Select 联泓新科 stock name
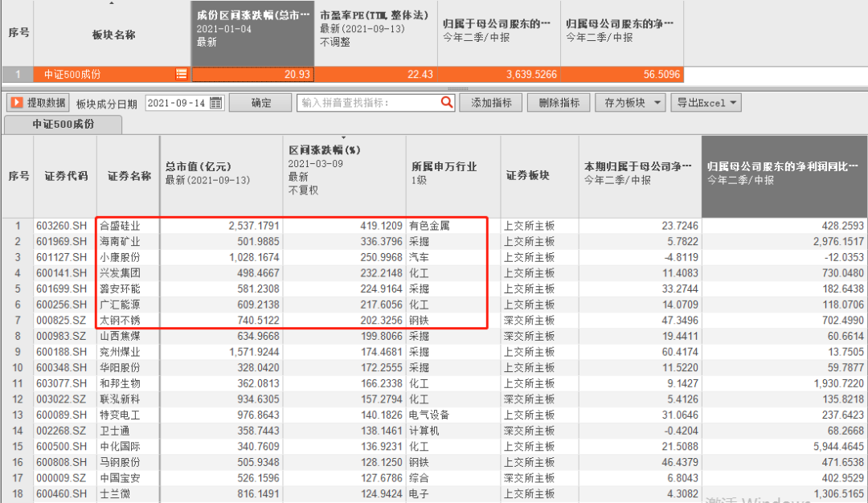The image size is (868, 503). (x=120, y=399)
